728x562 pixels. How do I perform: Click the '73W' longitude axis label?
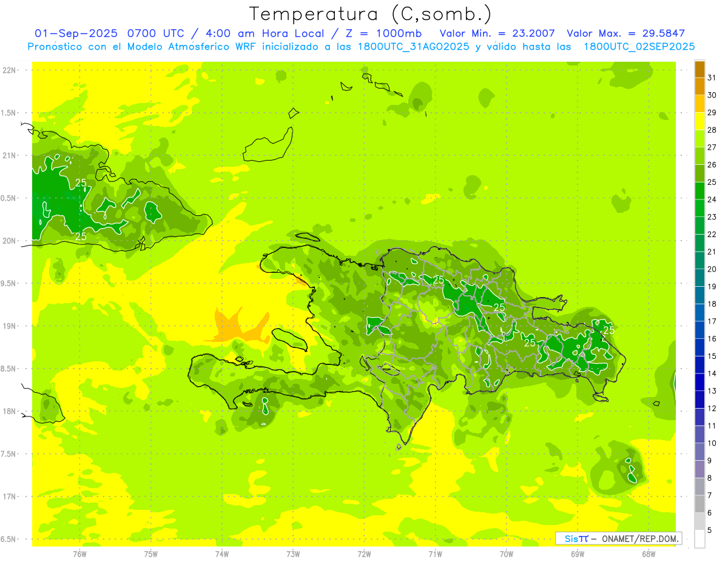(293, 554)
